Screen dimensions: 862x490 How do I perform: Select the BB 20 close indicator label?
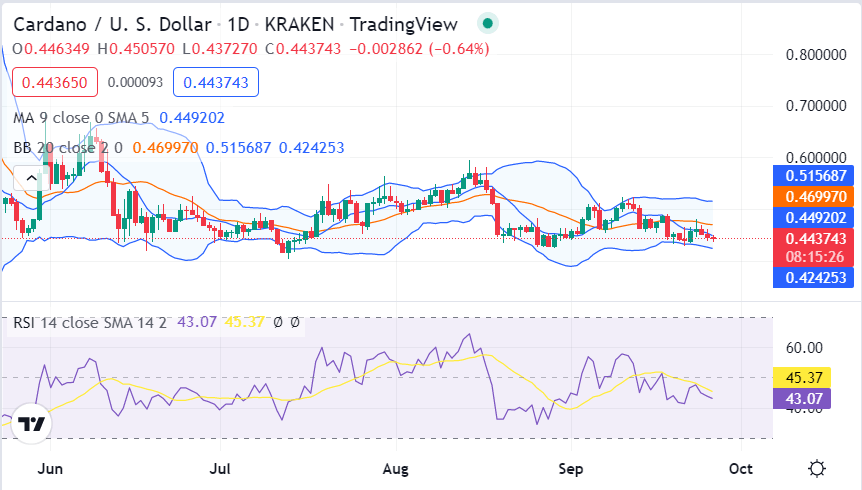click(68, 148)
